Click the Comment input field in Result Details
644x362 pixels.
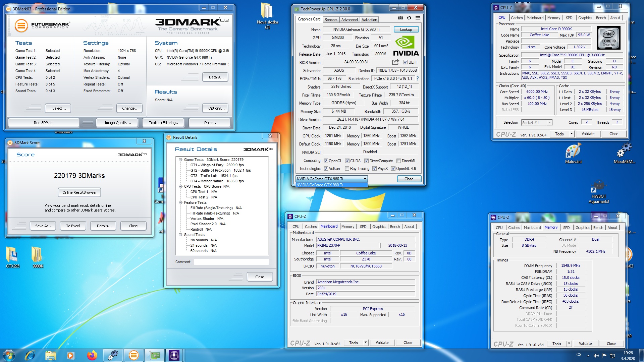231,262
